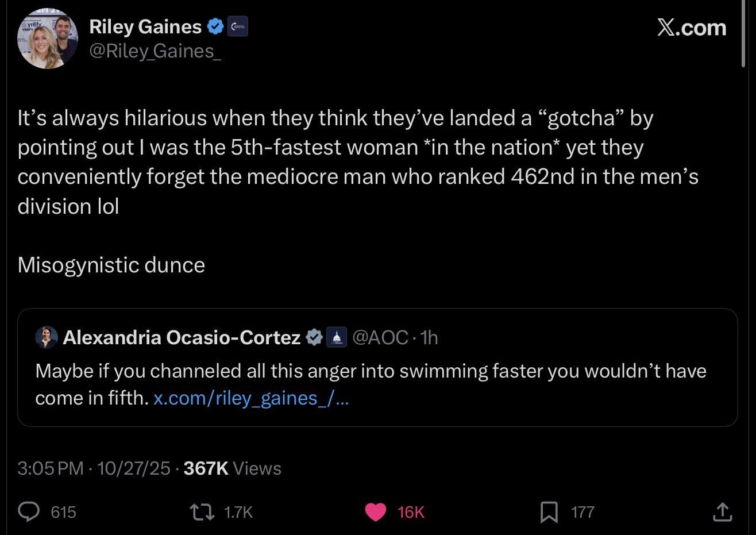This screenshot has height=535, width=756.
Task: Click Riley Gaines' blue verified checkmark
Action: (215, 26)
